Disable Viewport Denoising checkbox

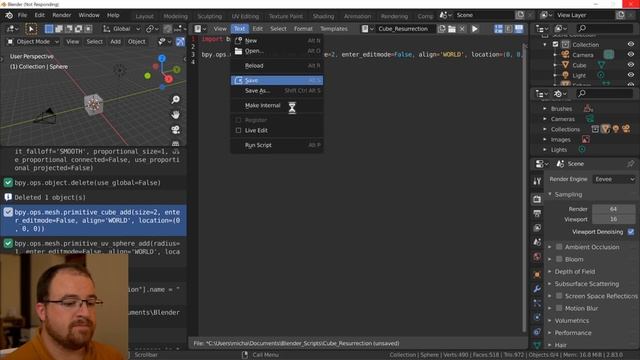tap(631, 232)
